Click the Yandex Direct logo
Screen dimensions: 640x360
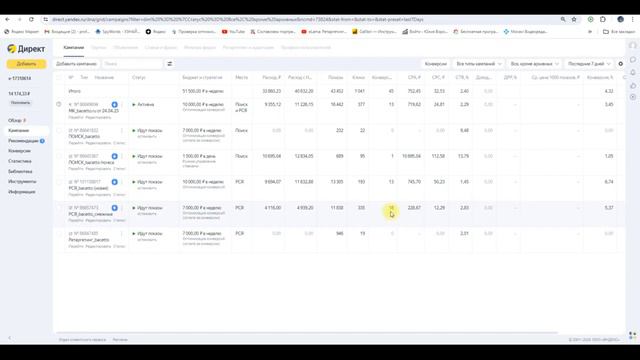(x=26, y=49)
